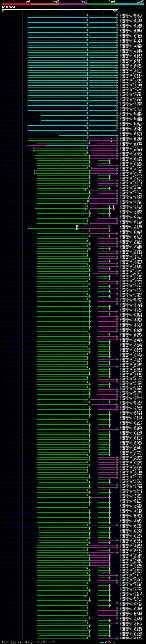Select hit label UniRef100_C5Y7U2
The height and width of the screenshot is (644, 146).
pyautogui.click(x=131, y=47)
